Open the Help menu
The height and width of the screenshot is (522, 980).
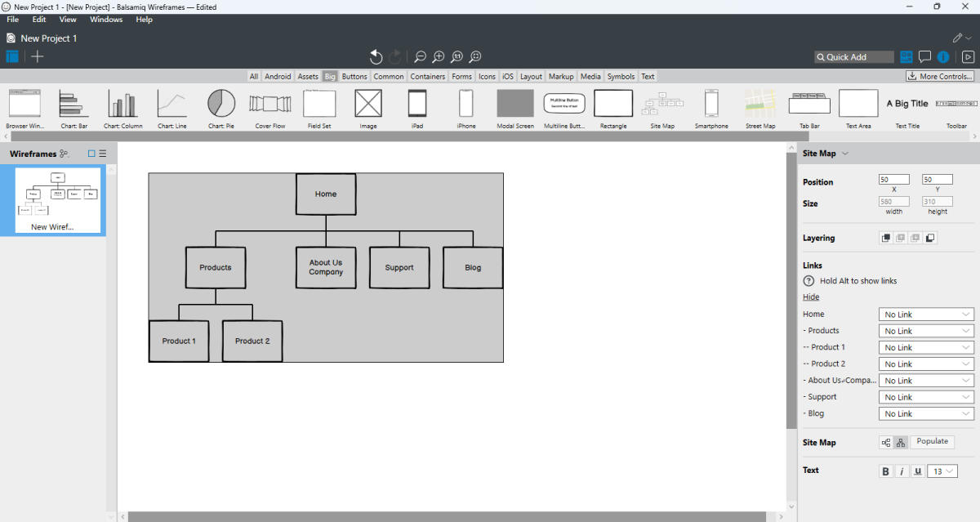click(x=144, y=20)
